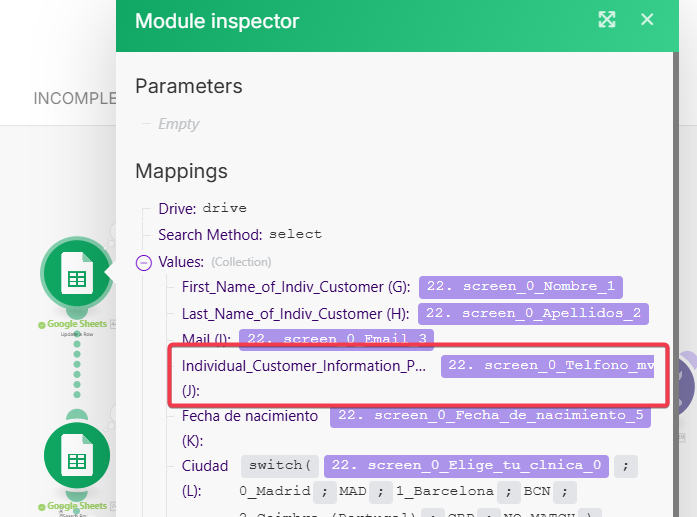Screen dimensions: 697x517
Task: Click the screen_0_Fecha_de_nacimiento_5 pill
Action: (x=488, y=416)
